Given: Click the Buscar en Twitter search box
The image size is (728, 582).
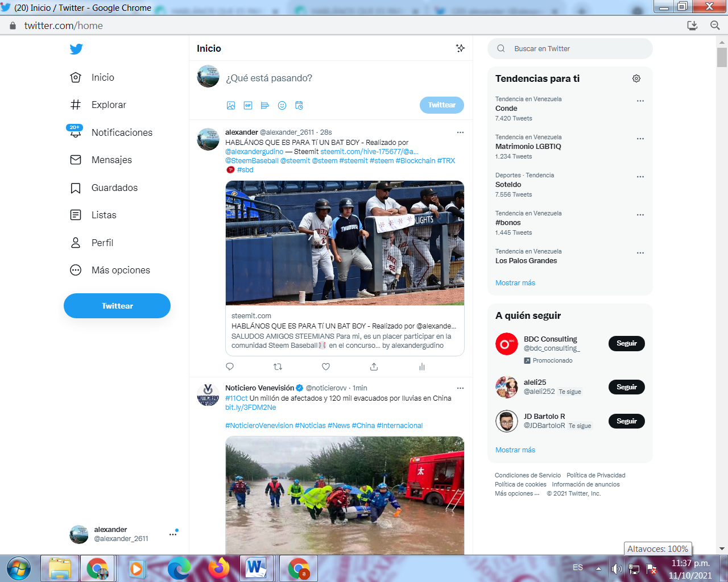Looking at the screenshot, I should click(x=570, y=49).
